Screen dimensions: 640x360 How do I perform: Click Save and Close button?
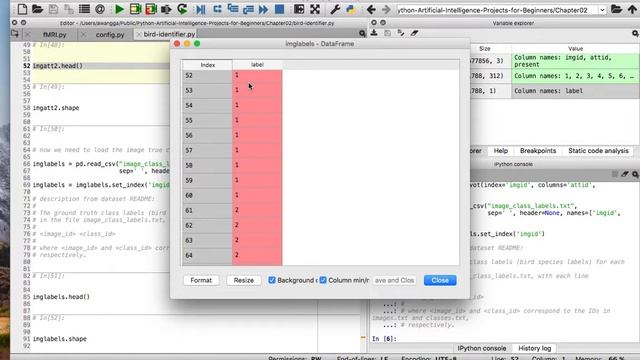[394, 280]
